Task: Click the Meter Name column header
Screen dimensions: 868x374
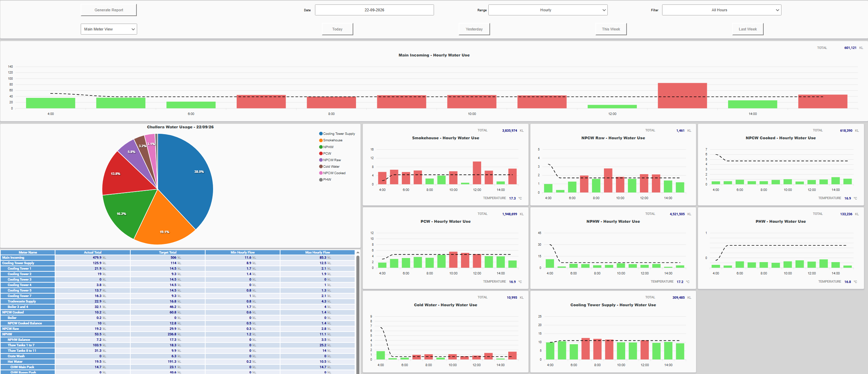Action: click(x=28, y=253)
